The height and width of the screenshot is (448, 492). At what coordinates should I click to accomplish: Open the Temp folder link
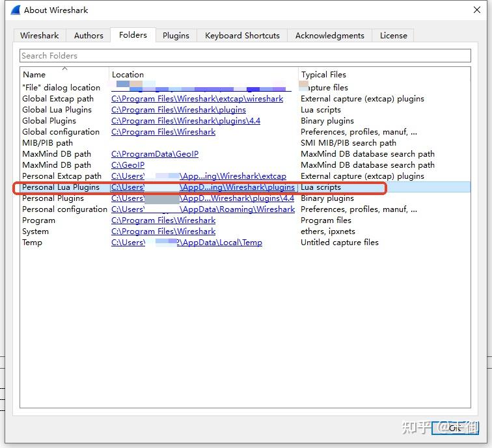[x=187, y=243]
